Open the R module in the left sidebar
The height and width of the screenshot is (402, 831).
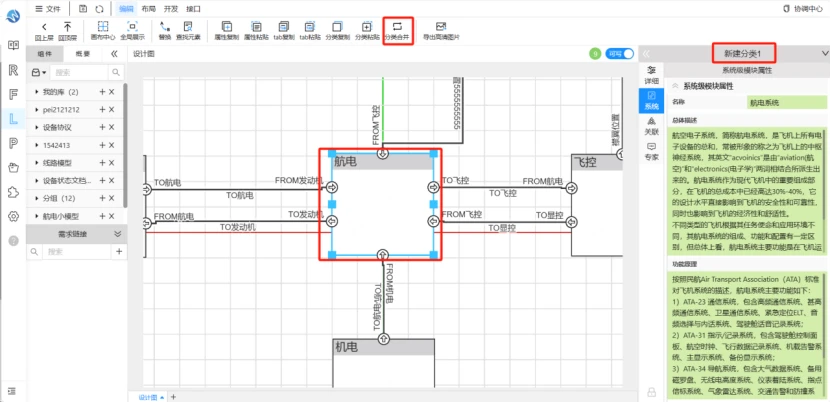[x=13, y=70]
